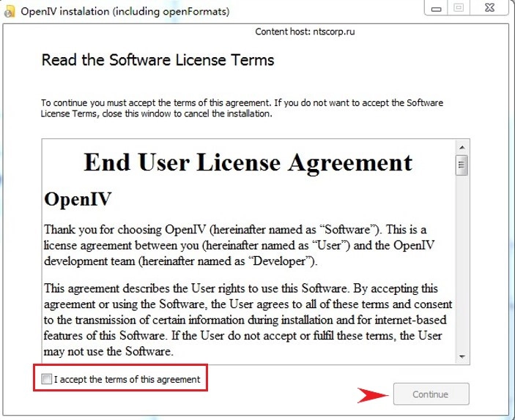Image resolution: width=515 pixels, height=420 pixels.
Task: Click the maximize button in title bar
Action: [x=460, y=8]
